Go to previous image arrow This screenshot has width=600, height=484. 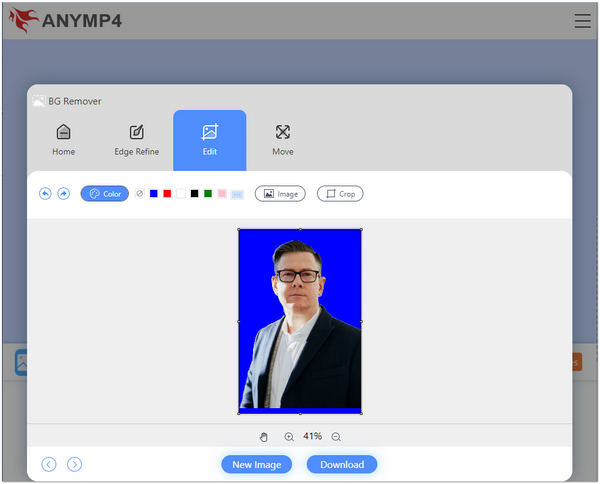pos(49,464)
